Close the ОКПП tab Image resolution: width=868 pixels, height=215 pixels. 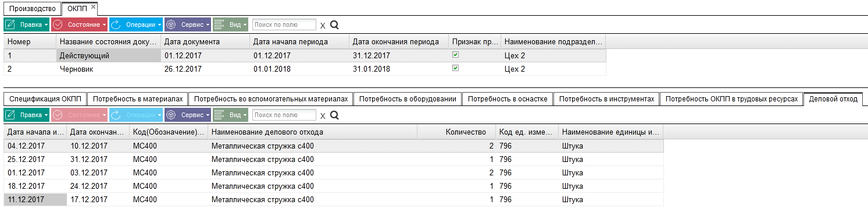[x=94, y=6]
